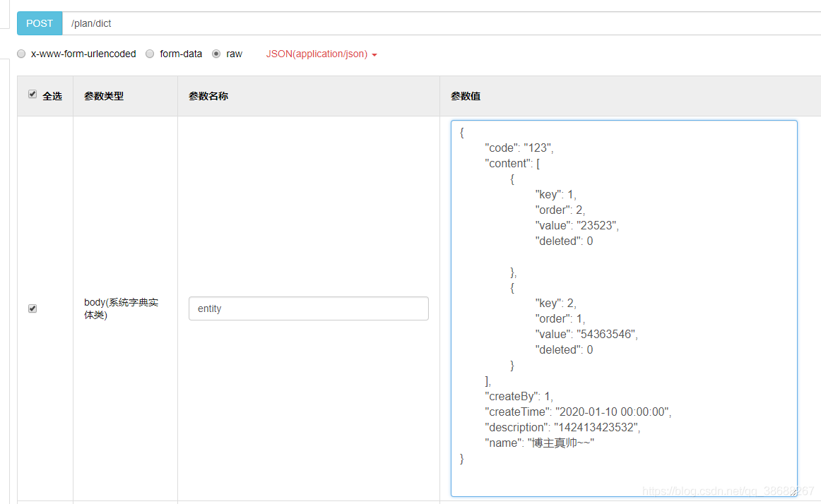Click the entity parameter name input
This screenshot has height=504, width=821.
[308, 308]
